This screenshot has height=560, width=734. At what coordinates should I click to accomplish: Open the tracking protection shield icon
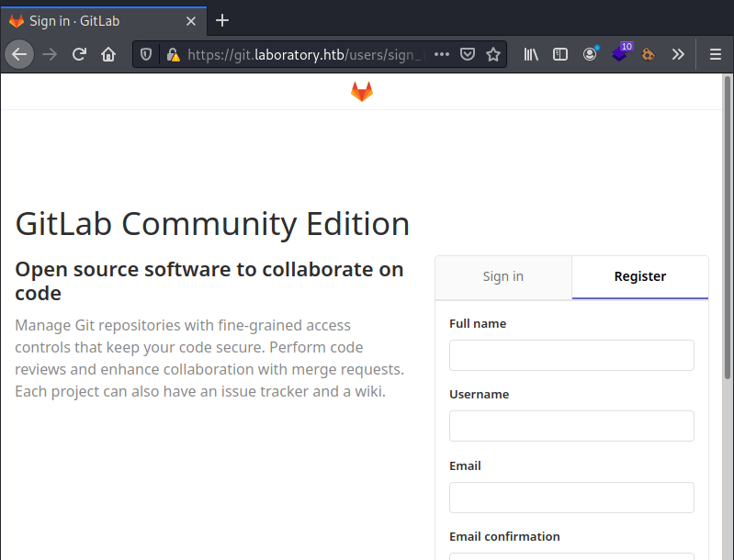pos(146,55)
